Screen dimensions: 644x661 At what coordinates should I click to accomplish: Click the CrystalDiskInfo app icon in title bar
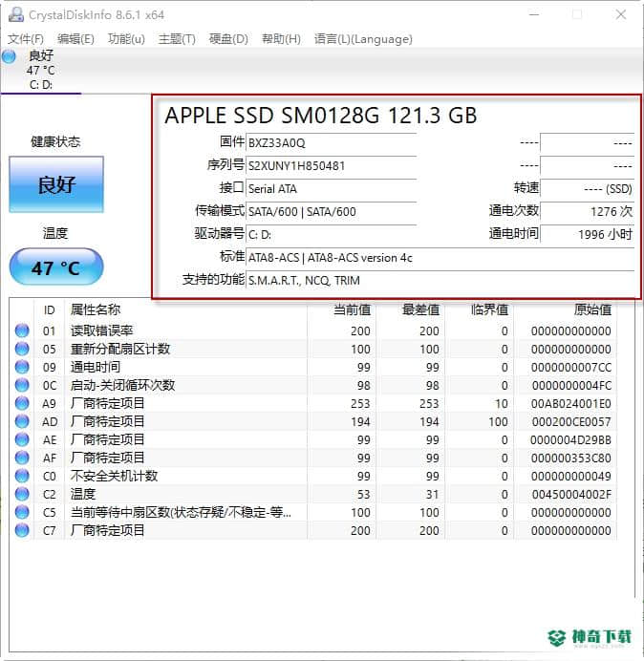[16, 14]
